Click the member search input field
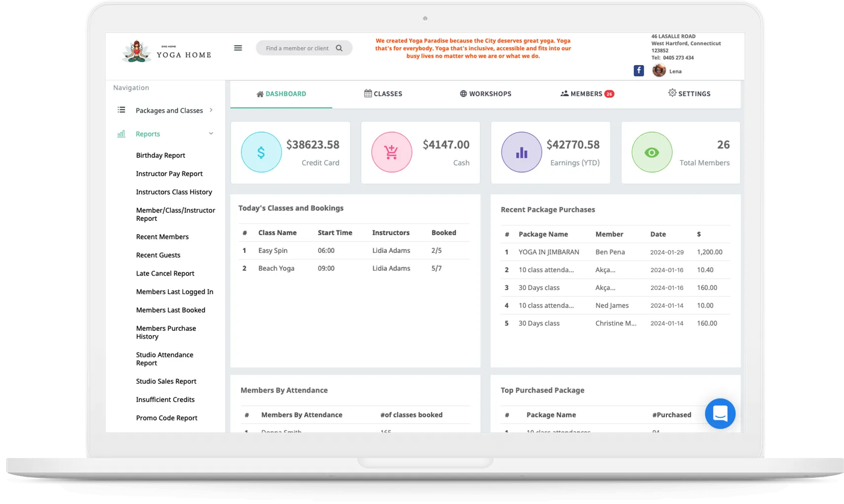Image resolution: width=844 pixels, height=504 pixels. pos(296,48)
